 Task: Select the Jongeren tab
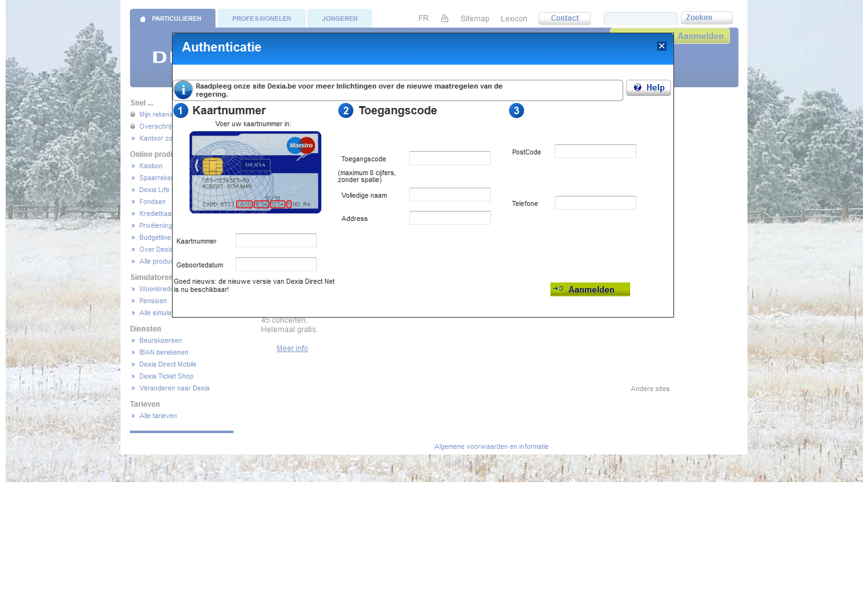340,19
